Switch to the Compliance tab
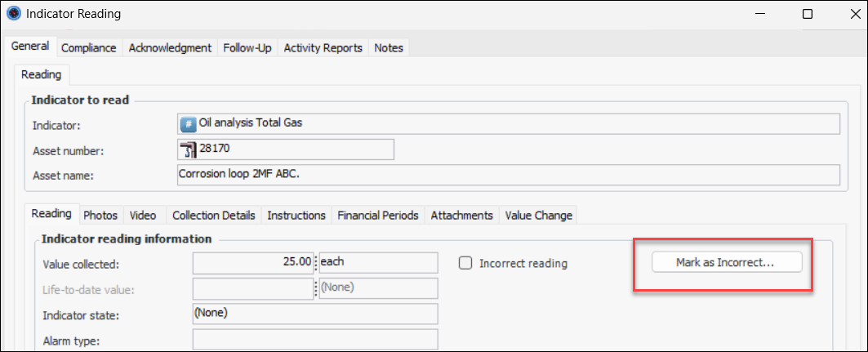This screenshot has width=868, height=352. pyautogui.click(x=88, y=47)
